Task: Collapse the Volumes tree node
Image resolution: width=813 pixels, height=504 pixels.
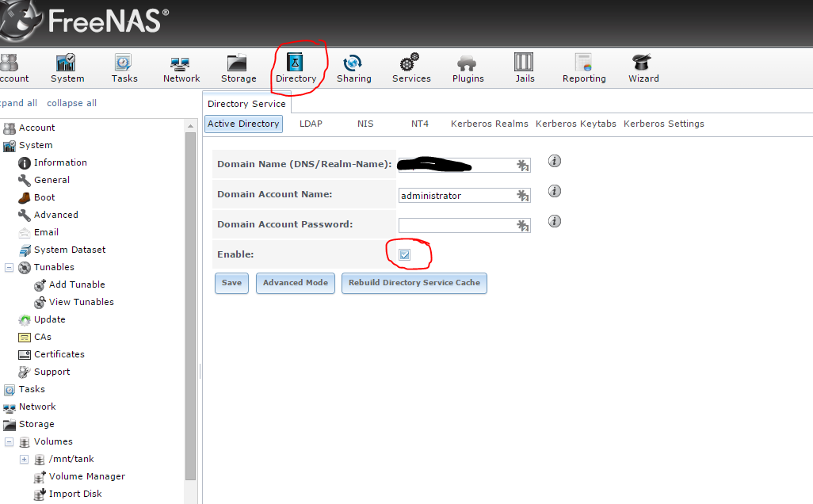Action: pos(10,441)
